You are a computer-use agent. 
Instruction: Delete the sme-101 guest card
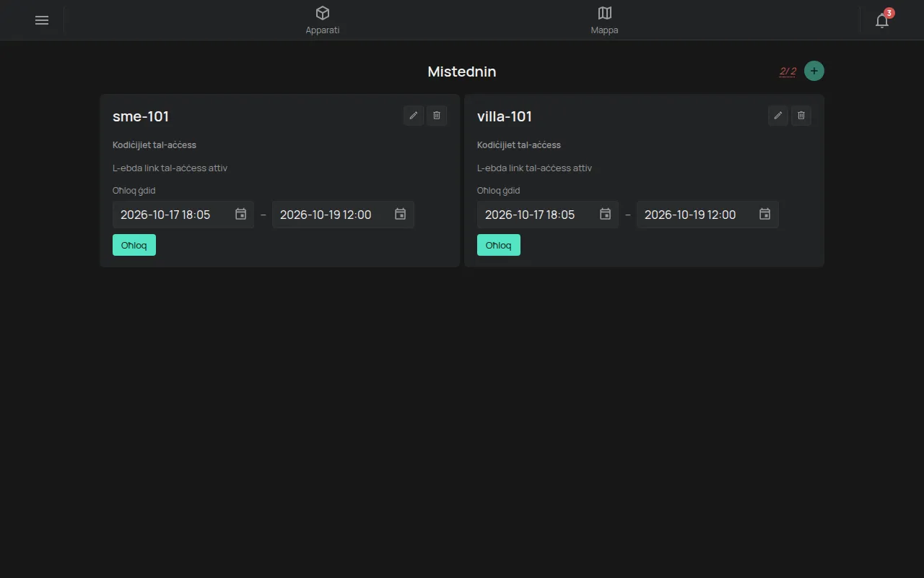(x=437, y=116)
